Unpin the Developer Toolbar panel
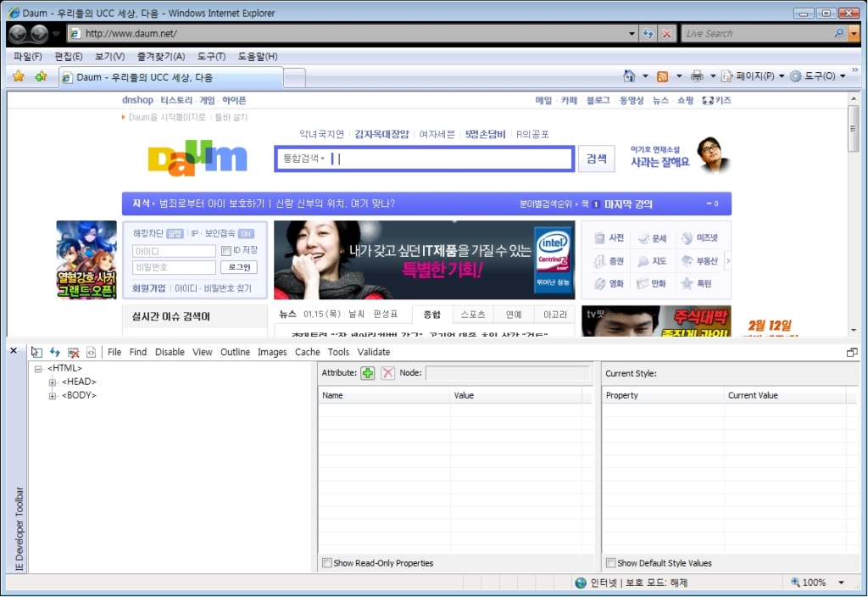The width and height of the screenshot is (868, 597). click(x=852, y=352)
